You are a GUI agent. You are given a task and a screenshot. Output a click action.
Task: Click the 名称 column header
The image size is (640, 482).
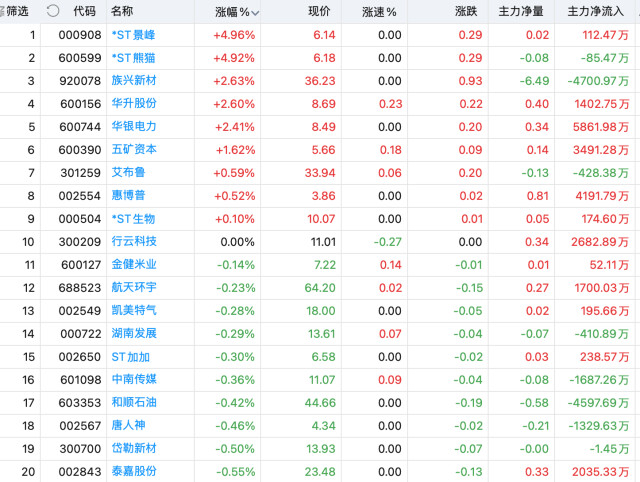click(122, 11)
